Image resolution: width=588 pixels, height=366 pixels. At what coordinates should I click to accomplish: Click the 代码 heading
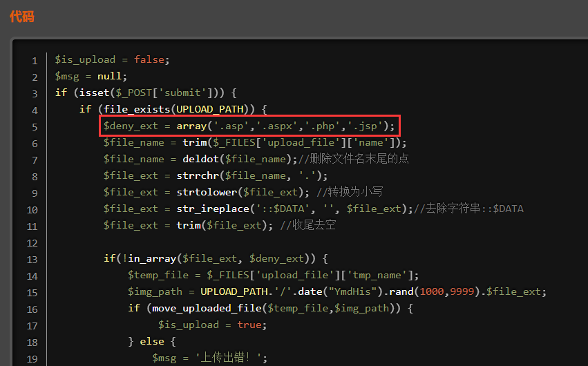(x=22, y=16)
